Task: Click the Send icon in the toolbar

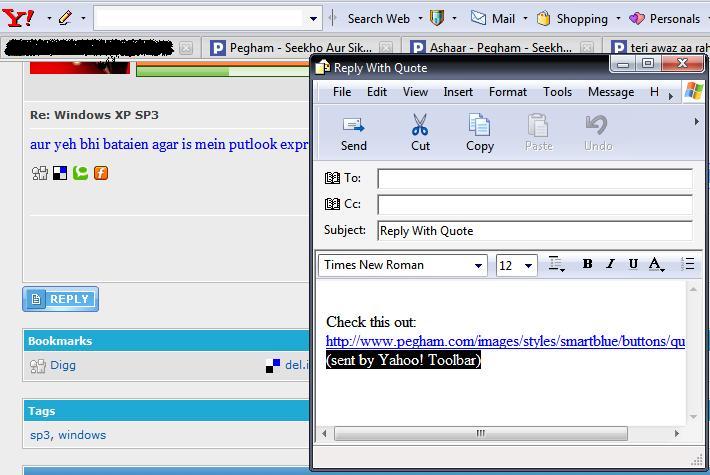Action: [353, 126]
